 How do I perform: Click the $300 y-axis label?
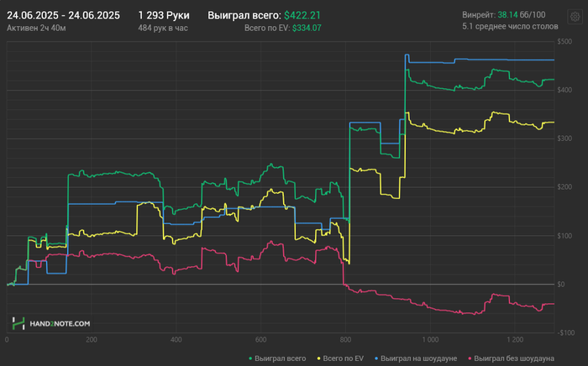[565, 139]
